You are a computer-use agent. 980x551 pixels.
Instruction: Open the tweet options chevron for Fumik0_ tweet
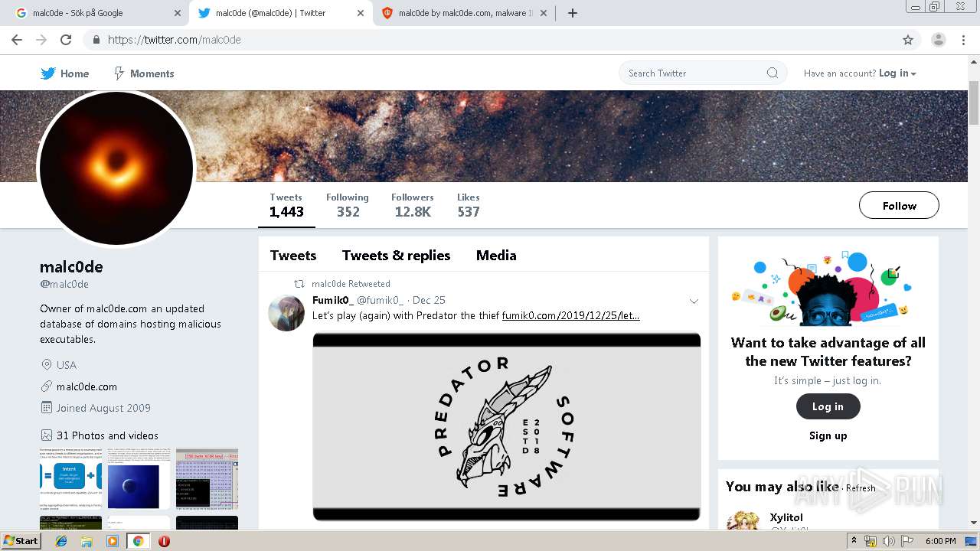pos(694,301)
